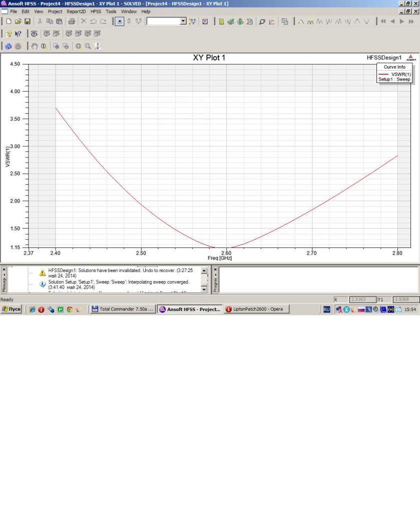The width and height of the screenshot is (420, 513).
Task: Click the red Q icon in toolbar
Action: [x=205, y=22]
